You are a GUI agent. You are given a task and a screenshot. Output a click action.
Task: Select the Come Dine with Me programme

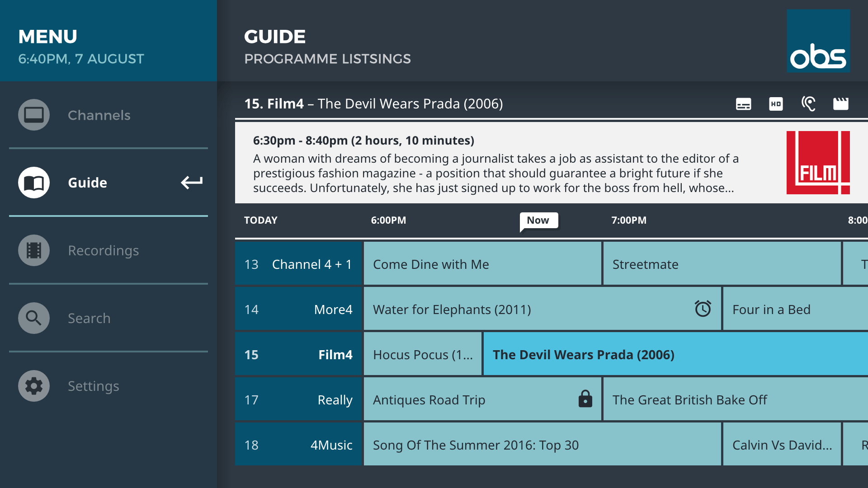[482, 264]
